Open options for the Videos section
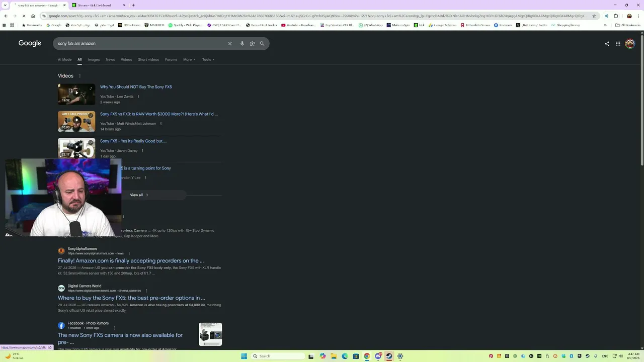Viewport: 644px width, 362px height. click(79, 76)
